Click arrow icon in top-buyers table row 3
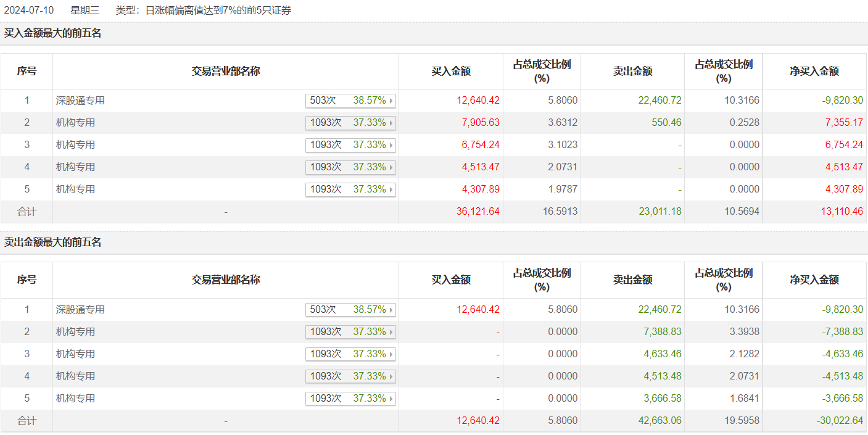 point(391,145)
